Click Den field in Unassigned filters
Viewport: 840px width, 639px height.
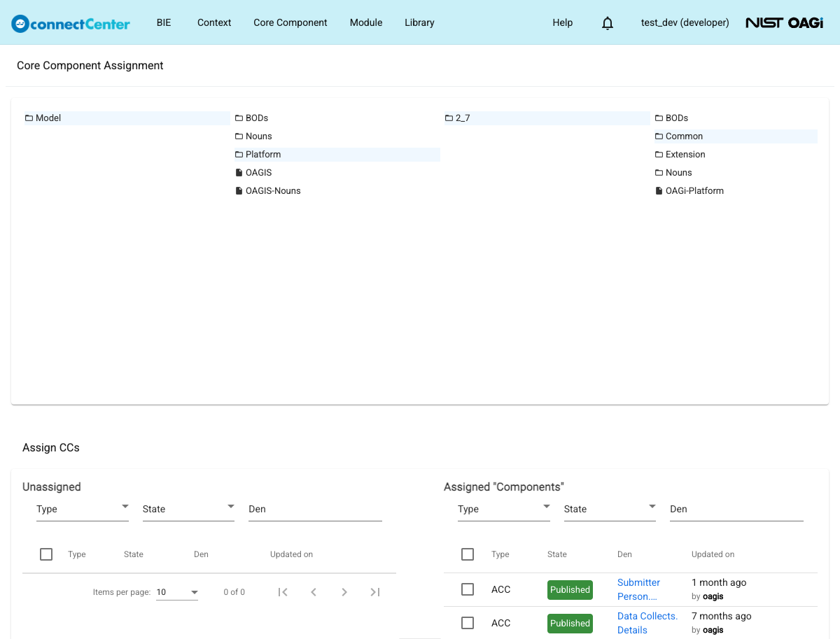(315, 509)
